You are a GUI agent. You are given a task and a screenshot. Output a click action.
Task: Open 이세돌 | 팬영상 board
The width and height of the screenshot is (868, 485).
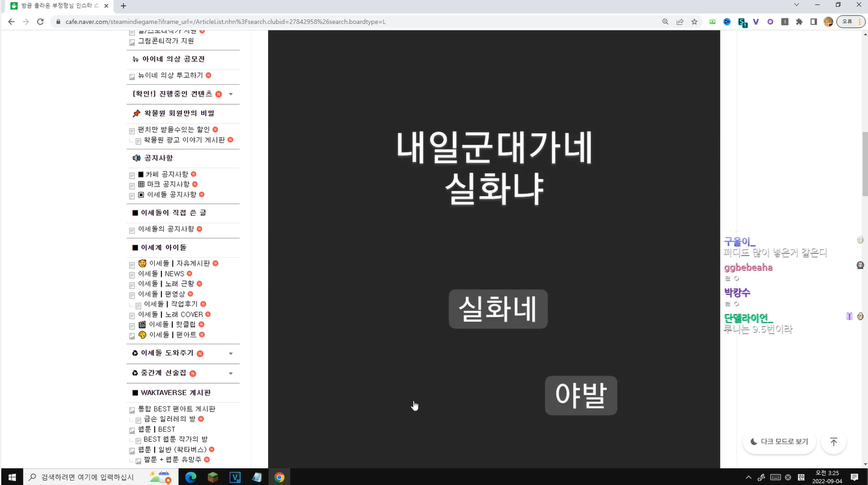161,294
